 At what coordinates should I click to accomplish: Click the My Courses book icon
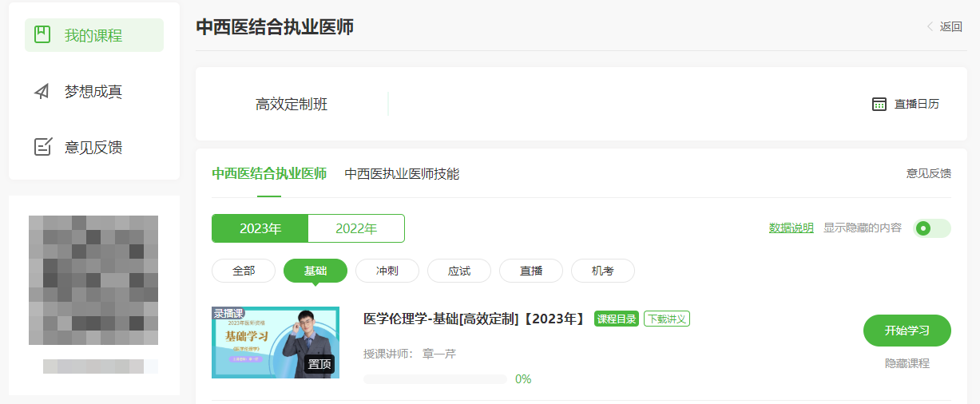(42, 35)
